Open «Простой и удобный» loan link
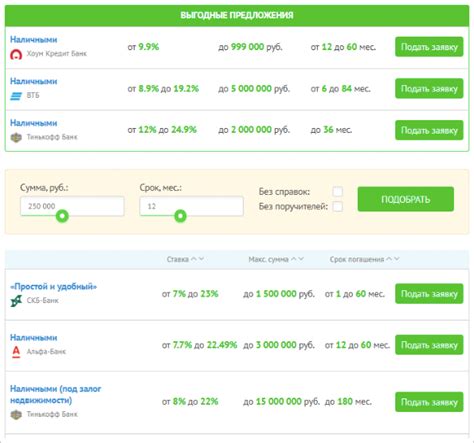Screen dimensions: 474x443 pos(54,287)
